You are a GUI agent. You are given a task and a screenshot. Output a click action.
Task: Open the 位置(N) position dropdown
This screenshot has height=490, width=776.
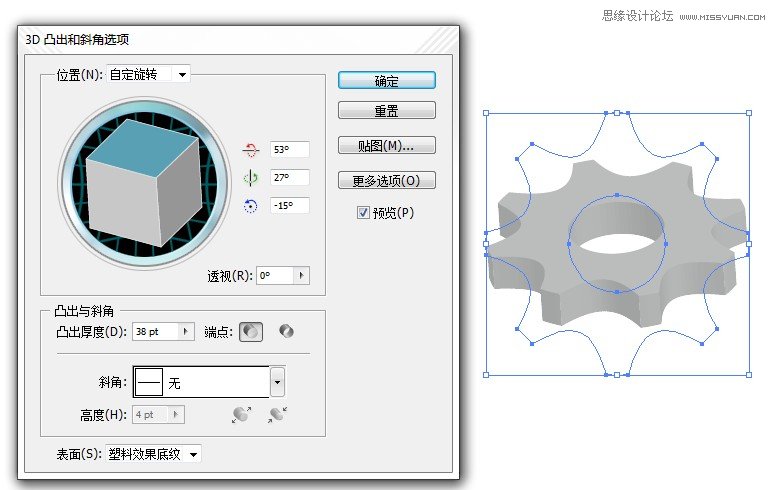click(183, 75)
